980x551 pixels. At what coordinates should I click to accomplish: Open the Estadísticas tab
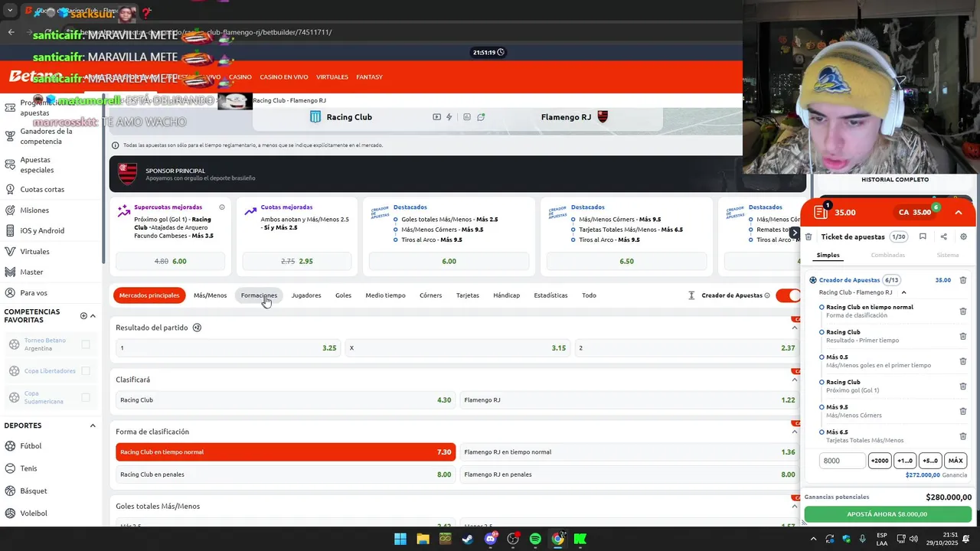click(x=550, y=295)
